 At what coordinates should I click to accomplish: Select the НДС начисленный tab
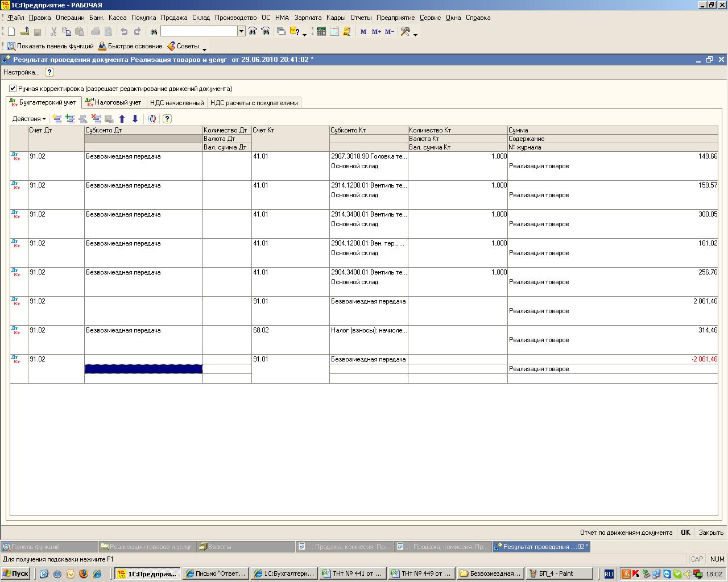(x=176, y=103)
